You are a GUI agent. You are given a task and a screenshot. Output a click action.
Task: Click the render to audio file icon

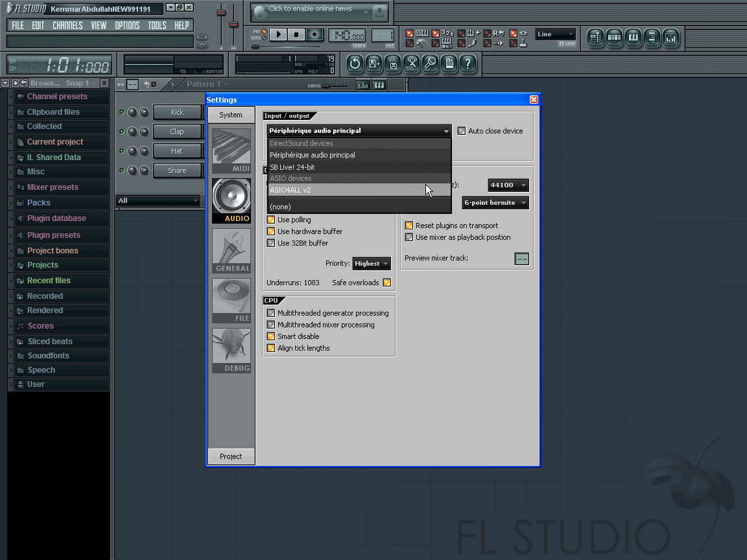(392, 64)
